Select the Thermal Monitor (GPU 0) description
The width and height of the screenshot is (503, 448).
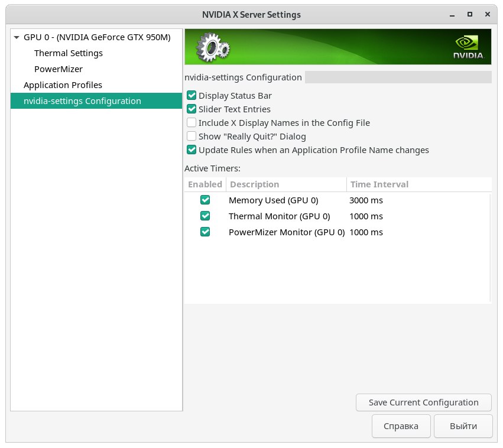pyautogui.click(x=279, y=216)
